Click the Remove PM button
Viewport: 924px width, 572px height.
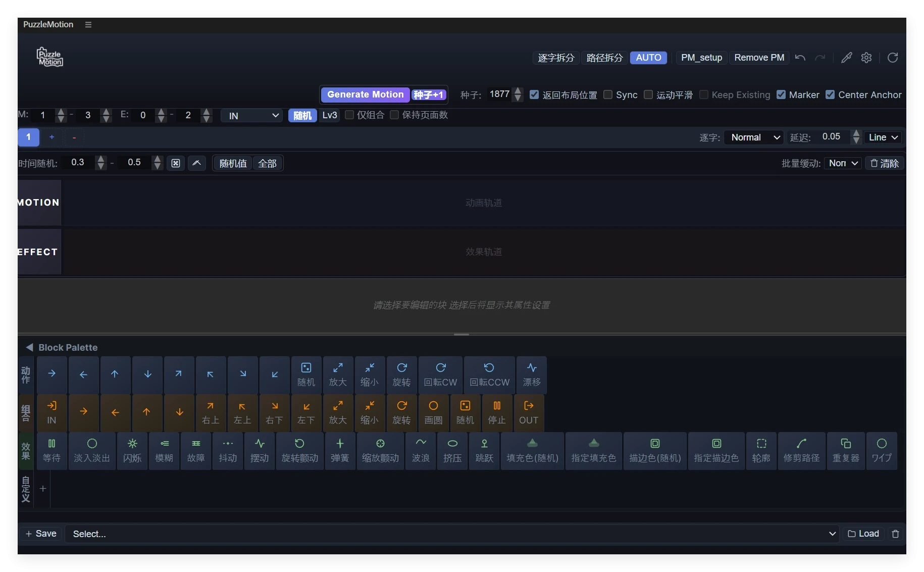pyautogui.click(x=759, y=58)
